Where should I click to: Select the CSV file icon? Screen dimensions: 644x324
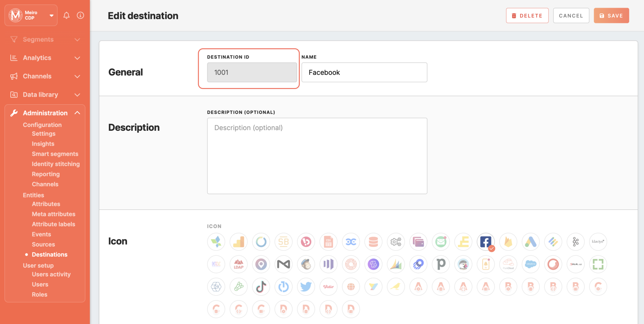tap(328, 242)
